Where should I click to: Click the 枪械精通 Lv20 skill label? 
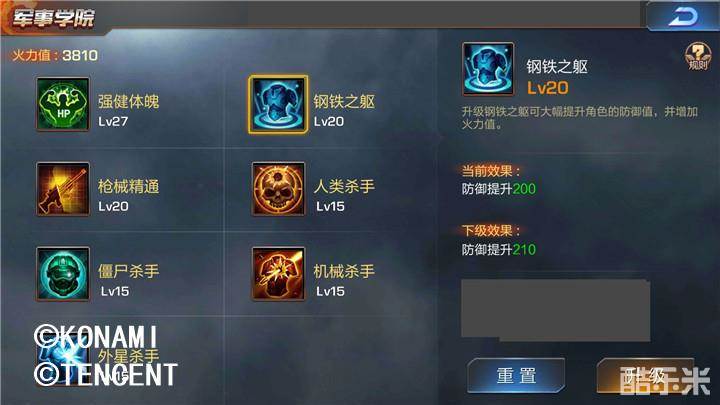pyautogui.click(x=129, y=196)
